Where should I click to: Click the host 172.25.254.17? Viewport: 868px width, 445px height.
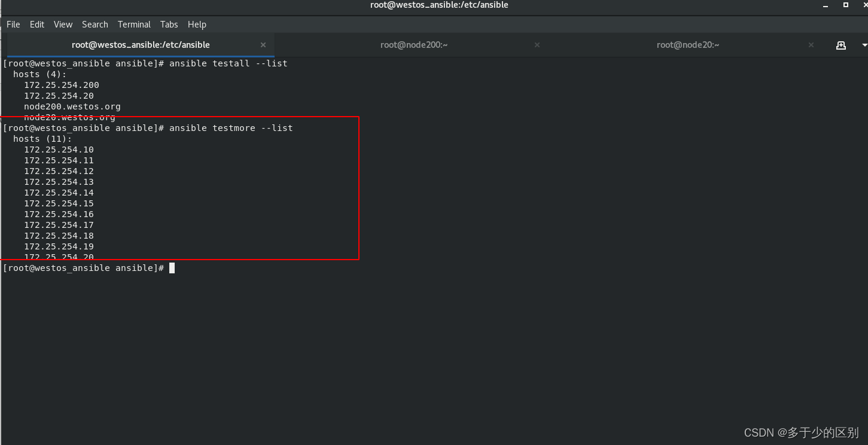(x=59, y=225)
